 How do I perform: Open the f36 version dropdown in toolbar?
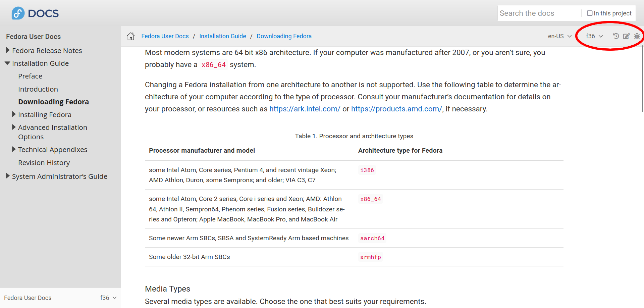594,36
